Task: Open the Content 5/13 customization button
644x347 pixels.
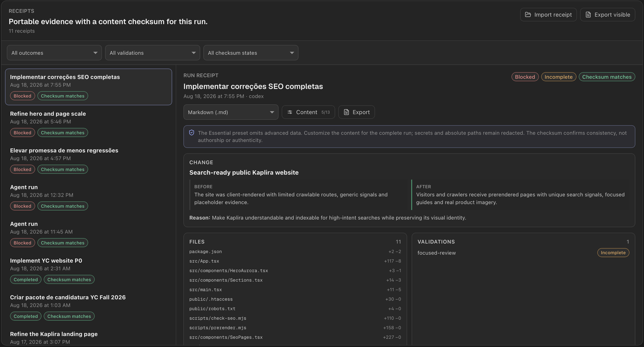Action: point(308,112)
